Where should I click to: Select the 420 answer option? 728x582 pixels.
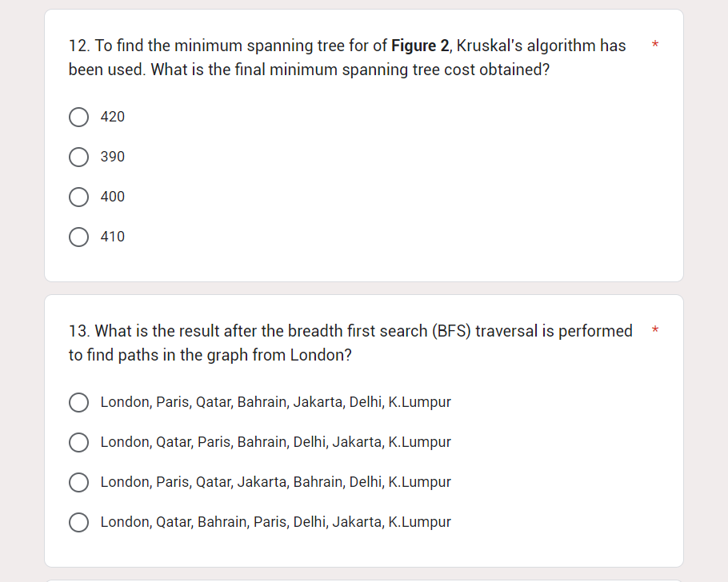tap(78, 117)
